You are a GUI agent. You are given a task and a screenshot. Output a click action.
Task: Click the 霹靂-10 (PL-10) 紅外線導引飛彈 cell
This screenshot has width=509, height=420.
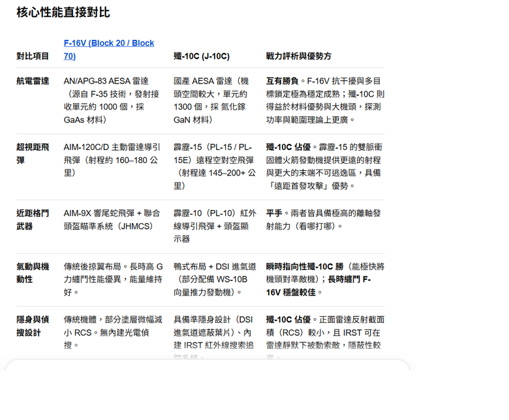[215, 226]
